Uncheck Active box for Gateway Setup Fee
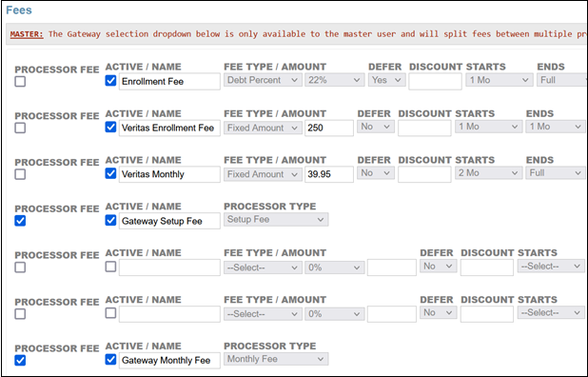 [110, 220]
